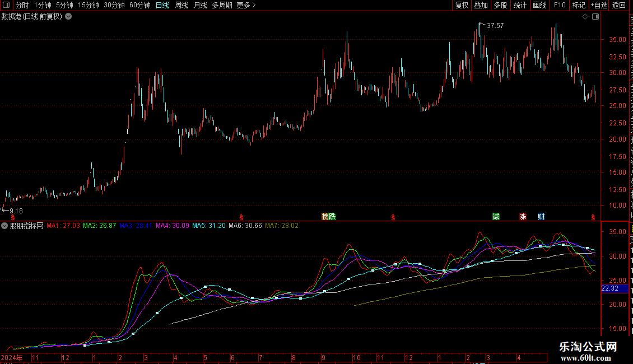The width and height of the screenshot is (633, 364).
Task: Click the 9.18 low price label
Action: point(16,211)
